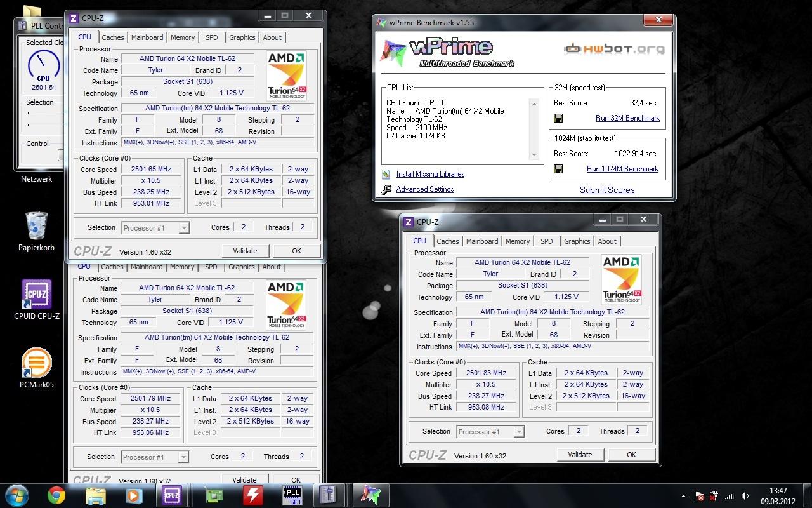Open Mainboard tab in CPU-Z showing 2501.65 MHz

pos(148,37)
